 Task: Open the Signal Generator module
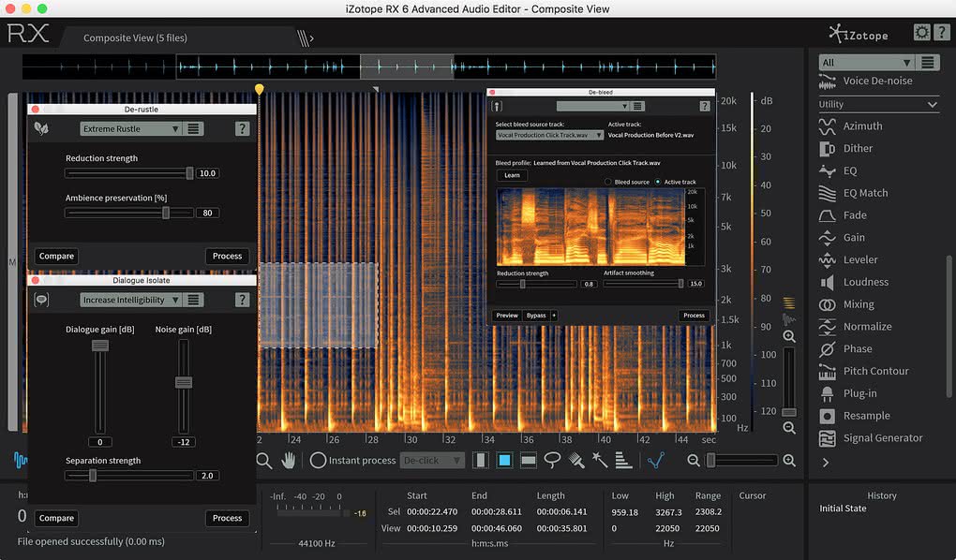pos(871,438)
